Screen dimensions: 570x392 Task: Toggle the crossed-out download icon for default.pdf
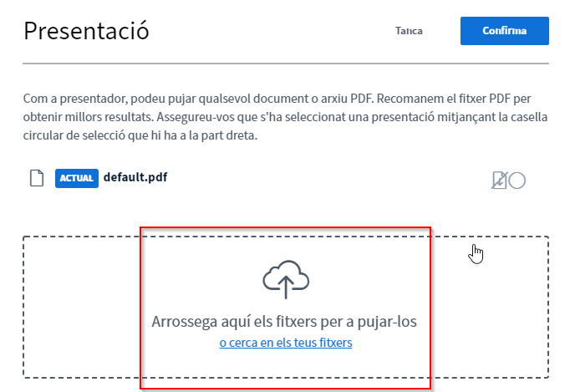click(500, 180)
